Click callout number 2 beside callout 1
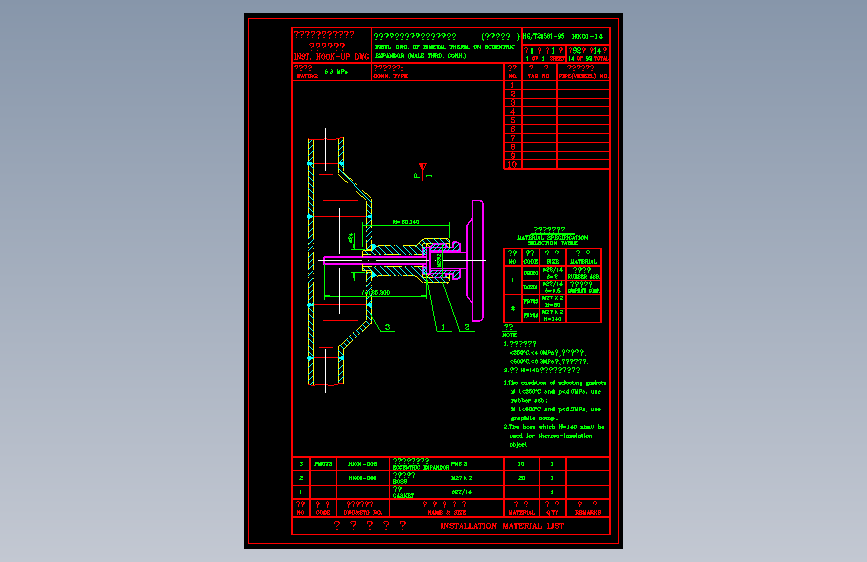The image size is (867, 562). 467,327
